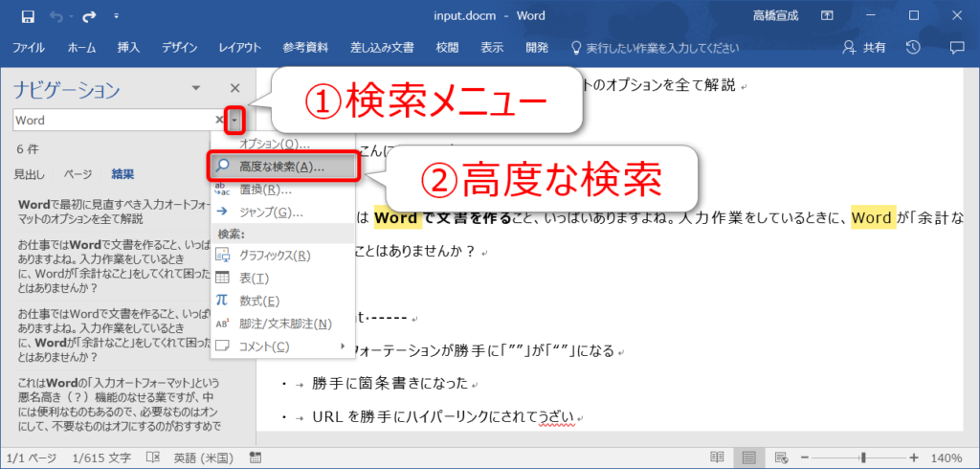The height and width of the screenshot is (469, 980).
Task: Click the 6 件 results count
Action: (x=28, y=149)
